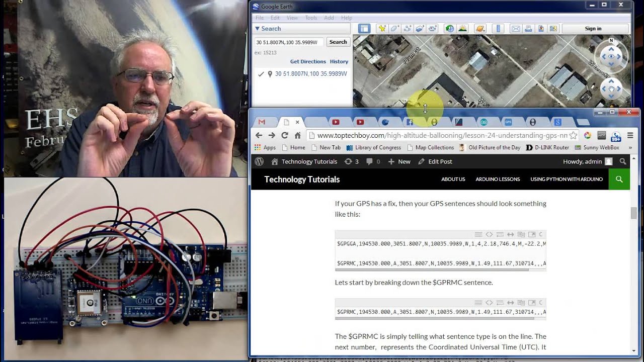644x362 pixels.
Task: Click the Add Placemark pushpin icon
Action: tap(382, 29)
